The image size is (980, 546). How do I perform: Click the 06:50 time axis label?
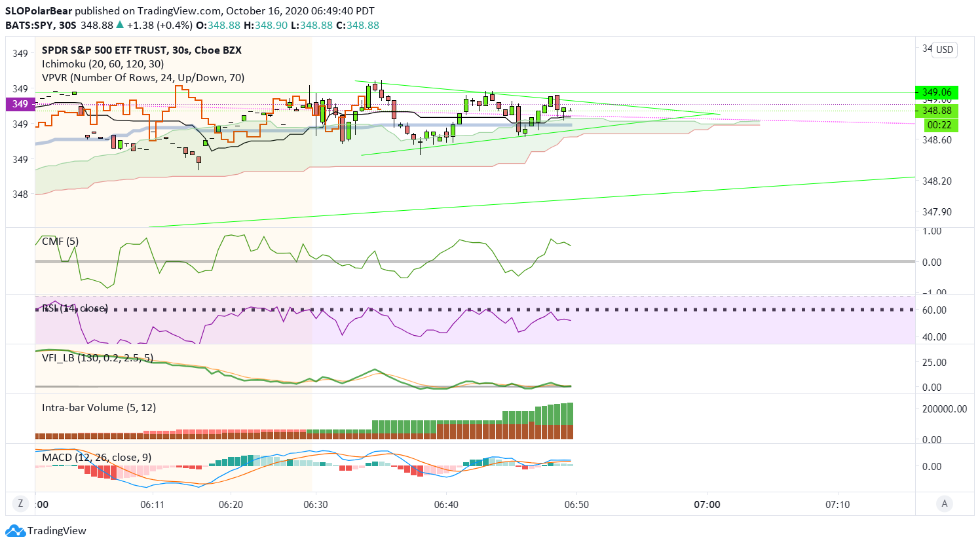click(x=576, y=504)
